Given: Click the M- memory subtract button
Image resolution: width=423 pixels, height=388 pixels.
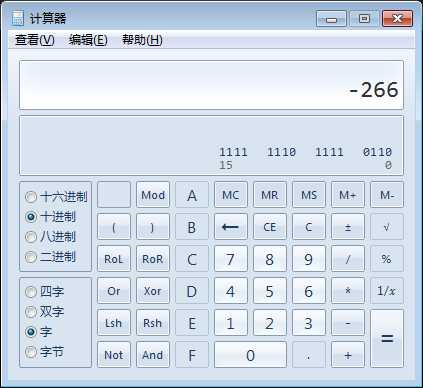Looking at the screenshot, I should click(x=387, y=195).
